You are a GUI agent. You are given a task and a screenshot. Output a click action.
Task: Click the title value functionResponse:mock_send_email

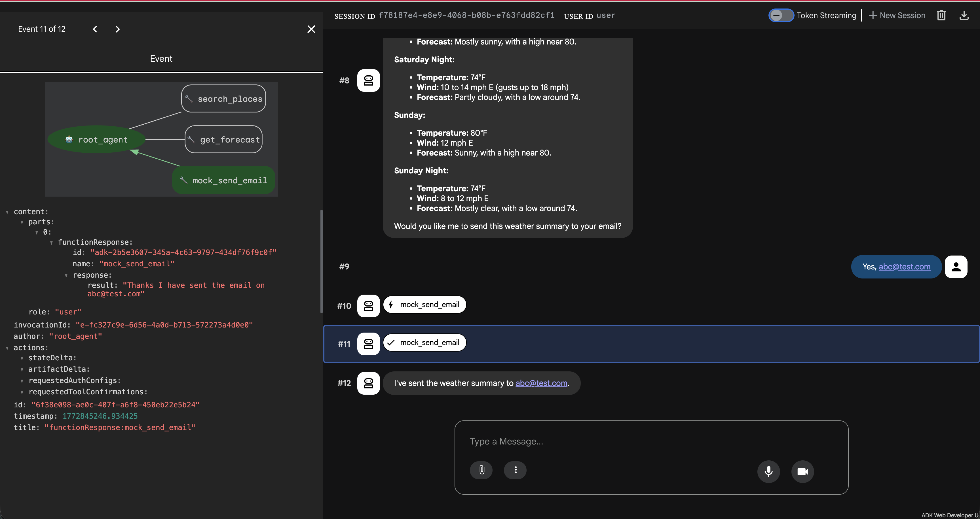(120, 427)
